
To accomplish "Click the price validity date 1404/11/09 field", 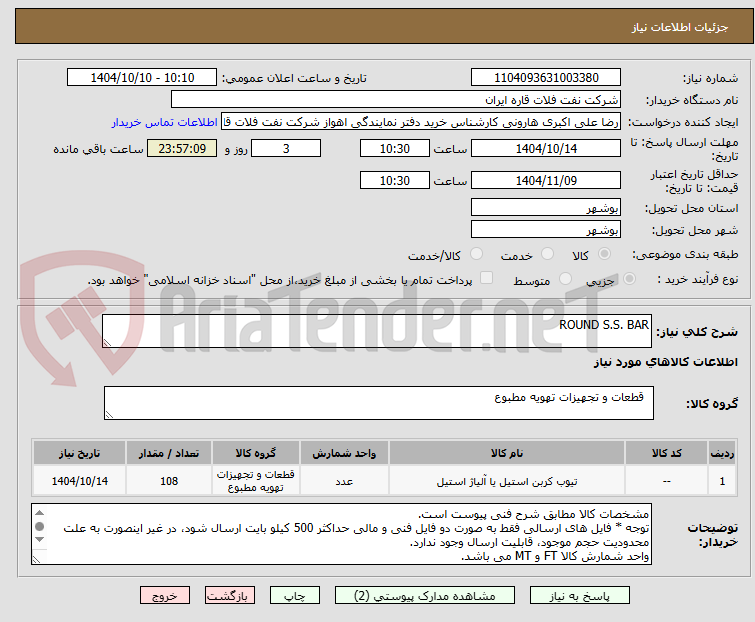I will (x=546, y=180).
